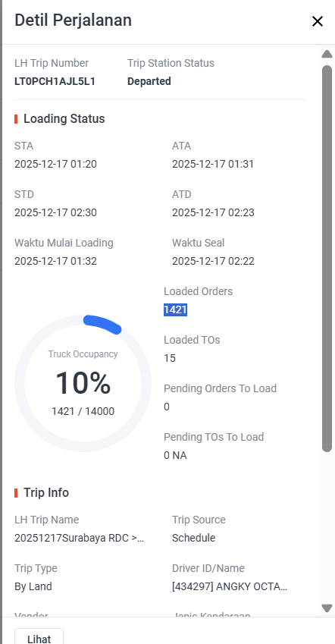Image resolution: width=335 pixels, height=644 pixels.
Task: Click the 10% occupancy figure
Action: click(x=83, y=383)
